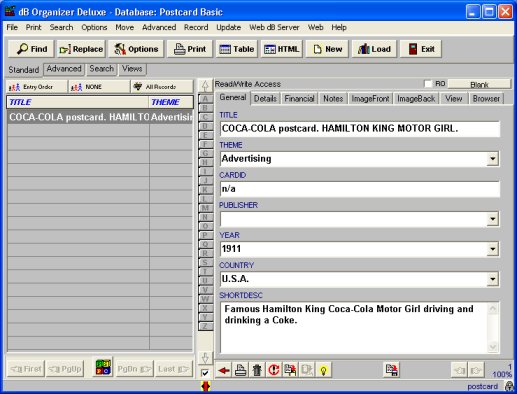Screen dimensions: 517x394
Task: Expand the YEAR dropdown
Action: 492,249
